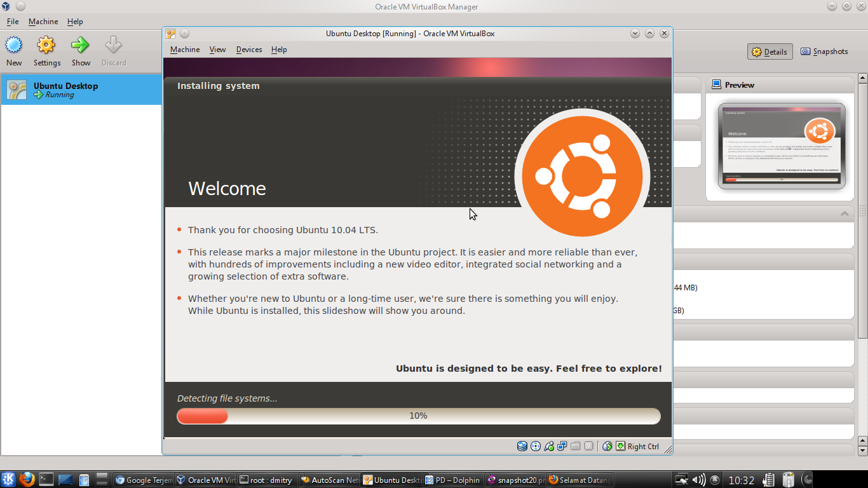Switch to Oracle VM VirtualBox taskbar entry
Viewport: 868px width, 488px height.
click(x=205, y=480)
